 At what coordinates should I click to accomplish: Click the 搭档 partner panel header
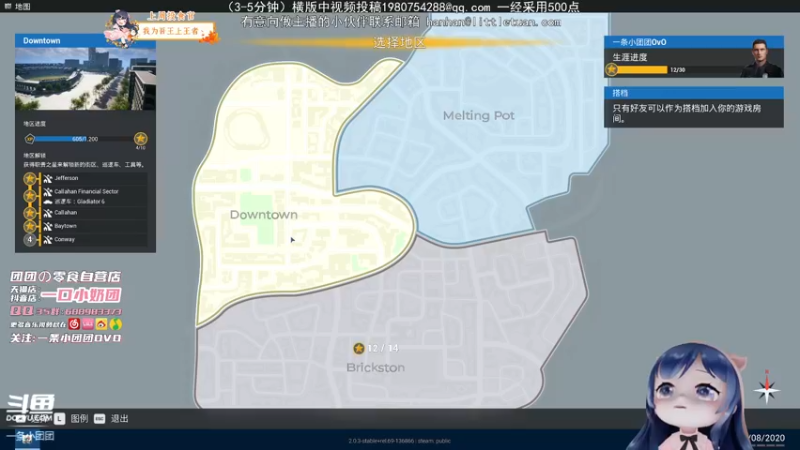click(x=694, y=93)
